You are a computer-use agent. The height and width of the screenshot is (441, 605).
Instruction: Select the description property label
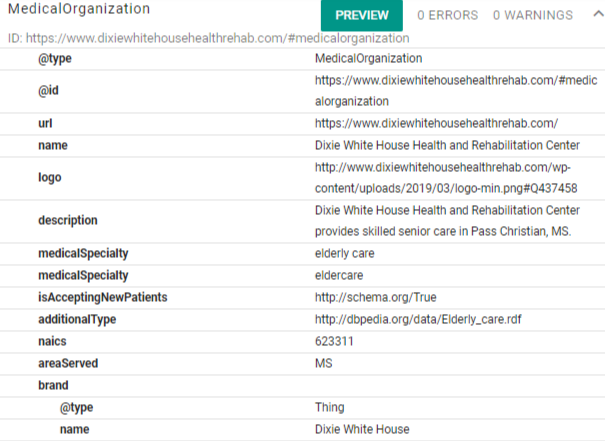(68, 220)
